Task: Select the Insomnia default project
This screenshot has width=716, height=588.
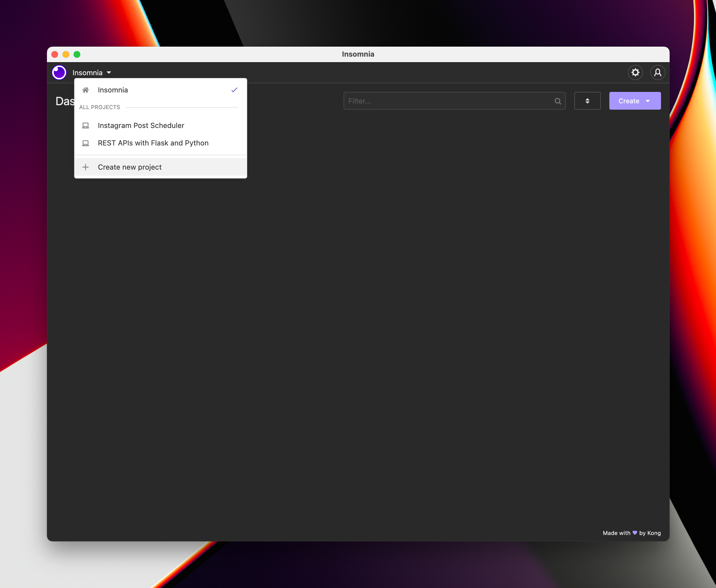Action: [160, 90]
